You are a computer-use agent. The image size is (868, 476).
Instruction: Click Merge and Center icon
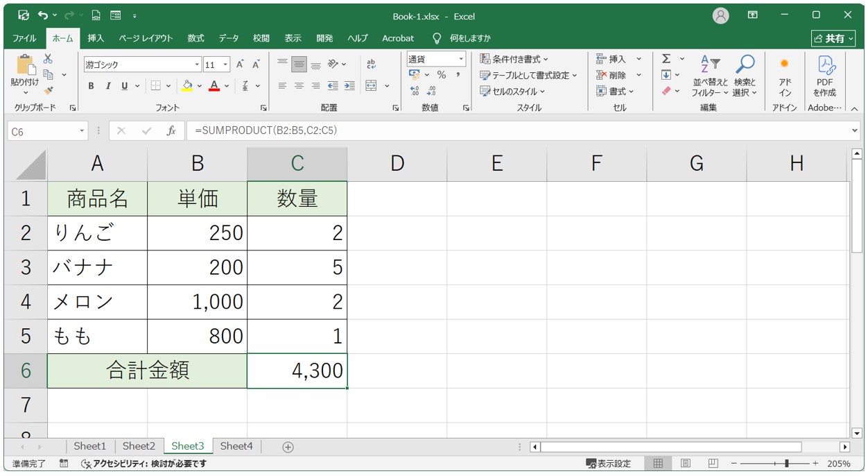372,86
